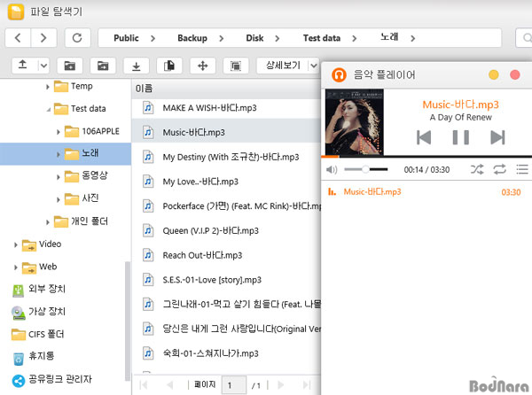Pause playback in the music player
The width and height of the screenshot is (532, 395).
coord(461,137)
